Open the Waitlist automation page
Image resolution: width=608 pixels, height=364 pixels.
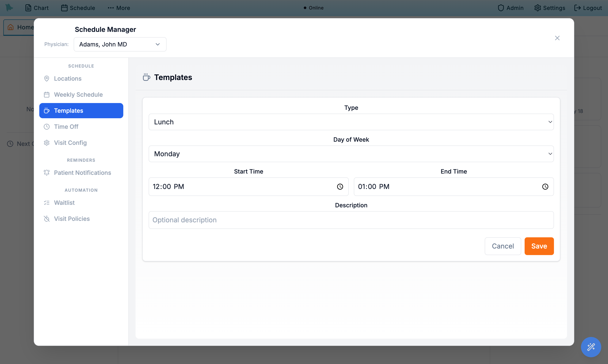tap(81, 203)
